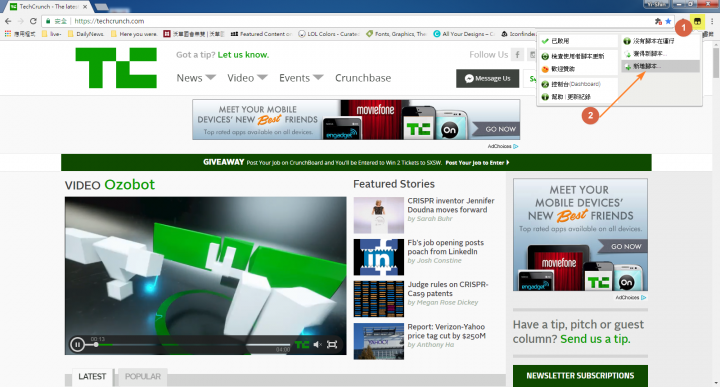Viewport: 720px width, 387px height.
Task: Enter fullscreen on the video player
Action: 332,344
